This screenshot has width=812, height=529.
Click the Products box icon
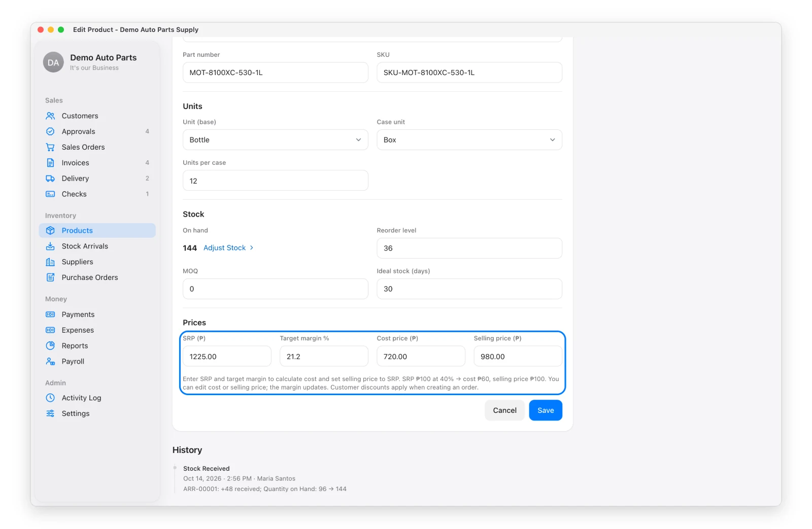[50, 230]
